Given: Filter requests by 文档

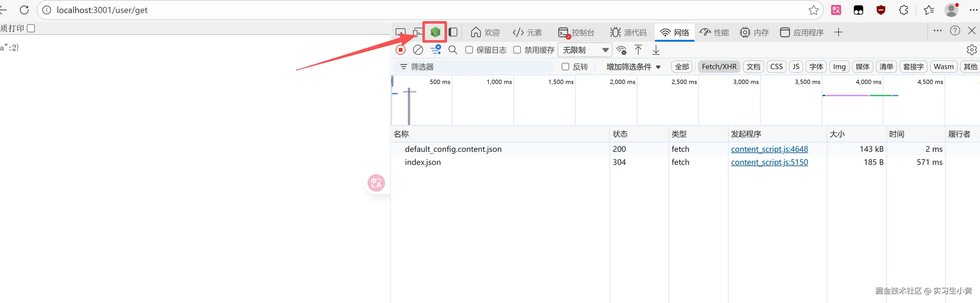Looking at the screenshot, I should click(x=753, y=67).
